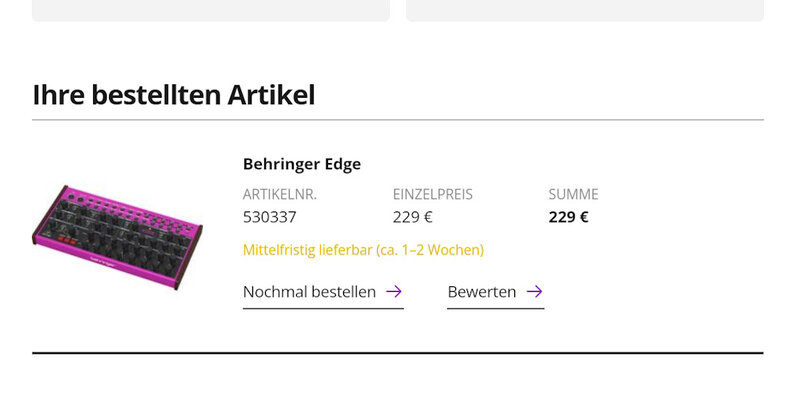Screen dimensions: 796x400
Task: Click the EINZELPREIS column label
Action: pos(433,194)
